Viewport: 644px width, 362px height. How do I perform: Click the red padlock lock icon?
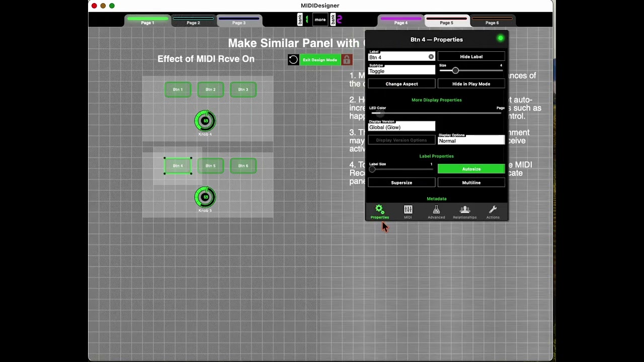pos(347,60)
